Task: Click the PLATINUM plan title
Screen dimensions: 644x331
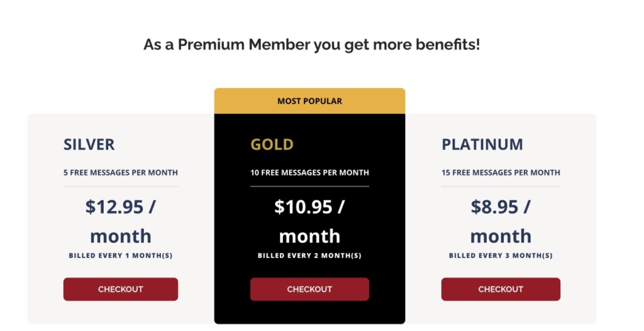Action: point(482,144)
